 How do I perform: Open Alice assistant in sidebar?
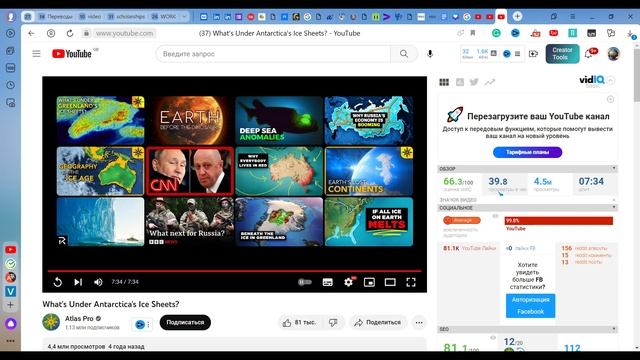[x=11, y=324]
